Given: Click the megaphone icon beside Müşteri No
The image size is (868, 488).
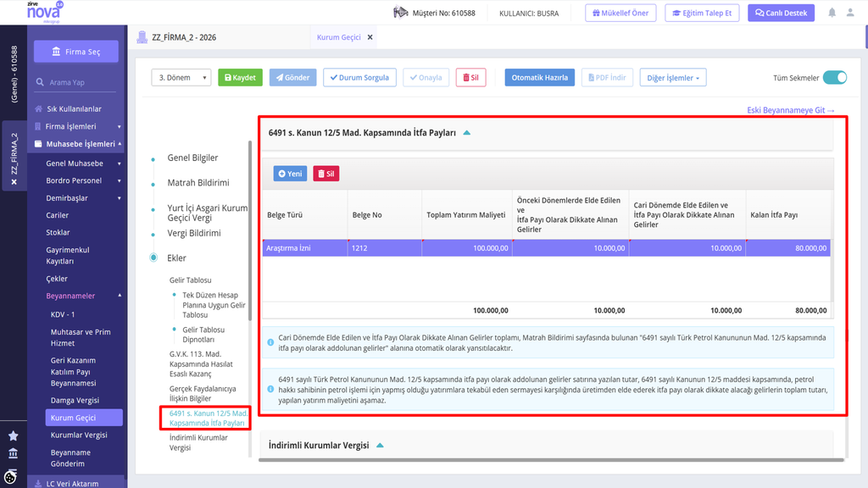Looking at the screenshot, I should pos(400,12).
